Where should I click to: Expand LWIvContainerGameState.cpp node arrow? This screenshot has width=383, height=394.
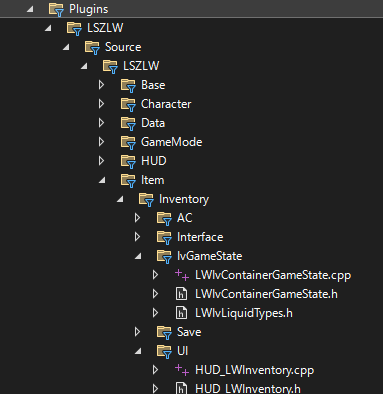[156, 275]
